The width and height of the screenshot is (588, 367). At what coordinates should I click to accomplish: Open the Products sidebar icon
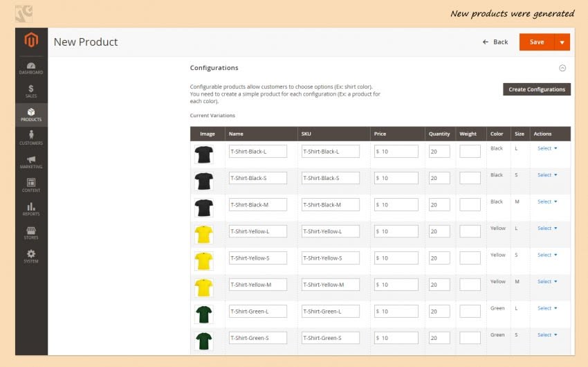pos(31,114)
